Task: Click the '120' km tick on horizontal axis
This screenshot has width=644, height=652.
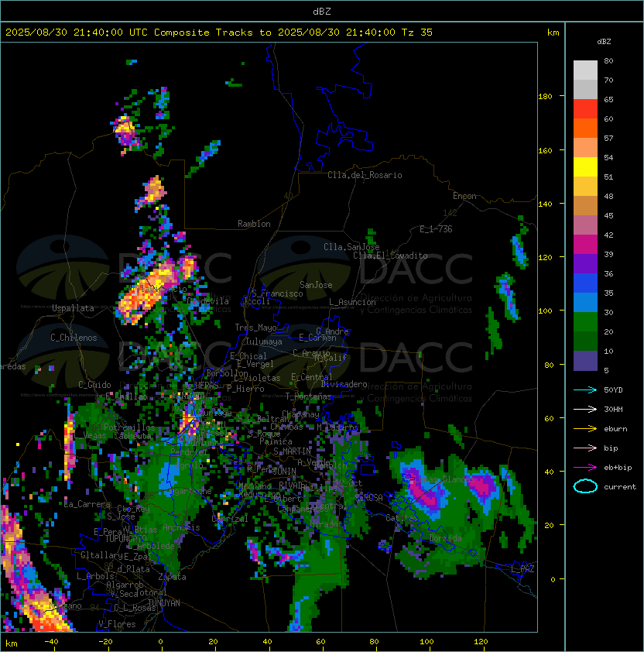Action: [481, 642]
